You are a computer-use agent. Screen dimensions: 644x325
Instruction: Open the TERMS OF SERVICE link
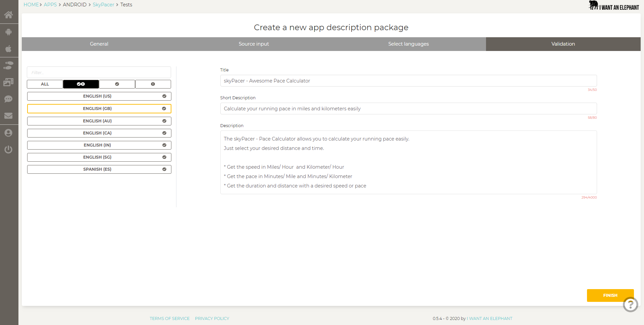tap(169, 318)
